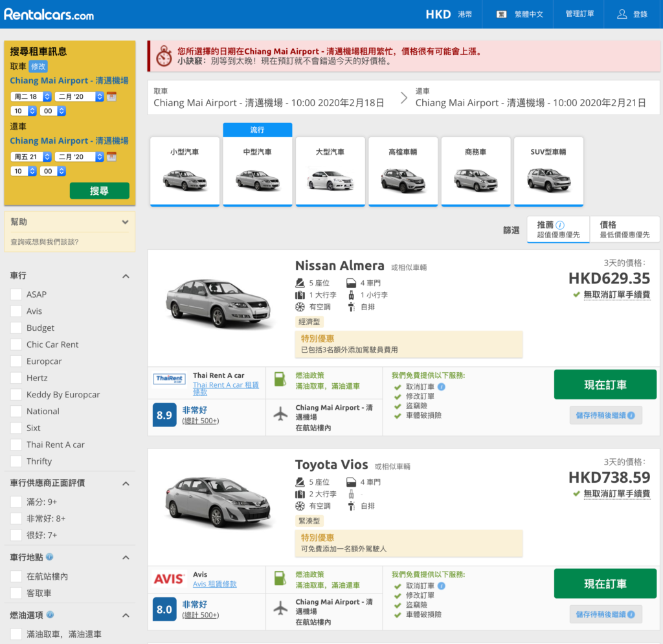The height and width of the screenshot is (644, 663).
Task: Sort by 推薦 recommended tab
Action: point(558,230)
